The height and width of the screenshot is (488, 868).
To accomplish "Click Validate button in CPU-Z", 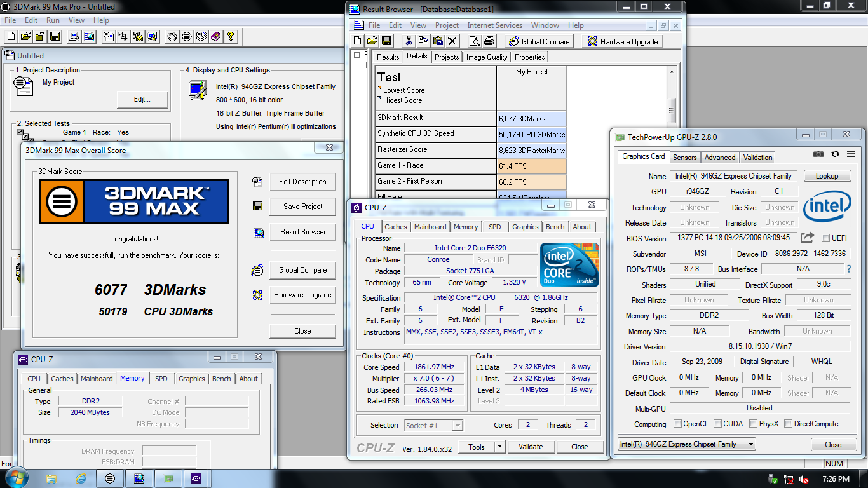I will 531,447.
